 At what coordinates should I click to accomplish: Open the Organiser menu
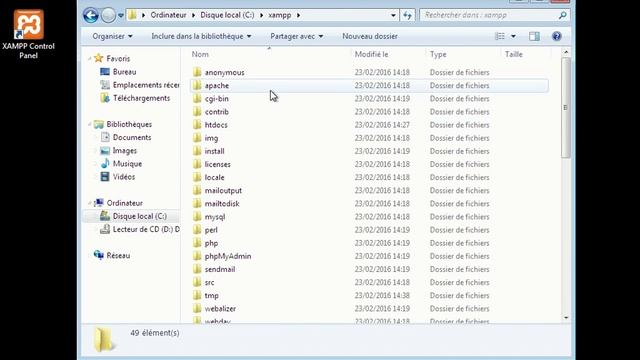112,36
